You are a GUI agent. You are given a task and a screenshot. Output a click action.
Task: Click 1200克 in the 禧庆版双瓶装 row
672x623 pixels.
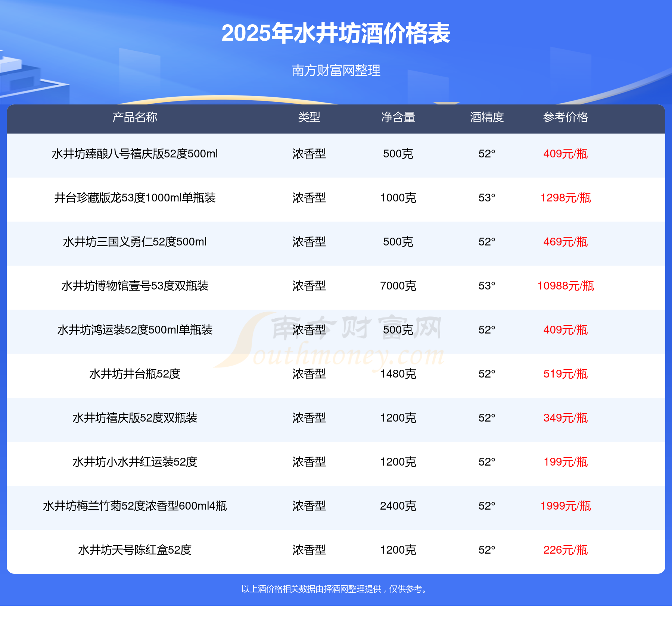tap(398, 418)
